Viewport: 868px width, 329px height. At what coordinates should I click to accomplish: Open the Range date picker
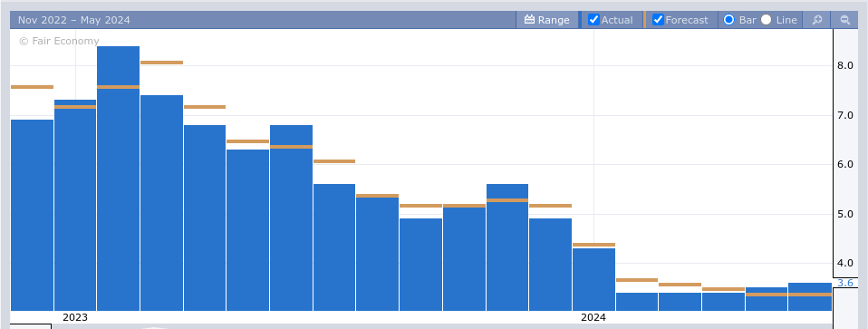coord(547,20)
